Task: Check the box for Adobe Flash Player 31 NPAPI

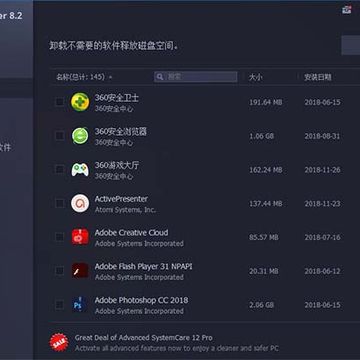Action: pyautogui.click(x=59, y=271)
